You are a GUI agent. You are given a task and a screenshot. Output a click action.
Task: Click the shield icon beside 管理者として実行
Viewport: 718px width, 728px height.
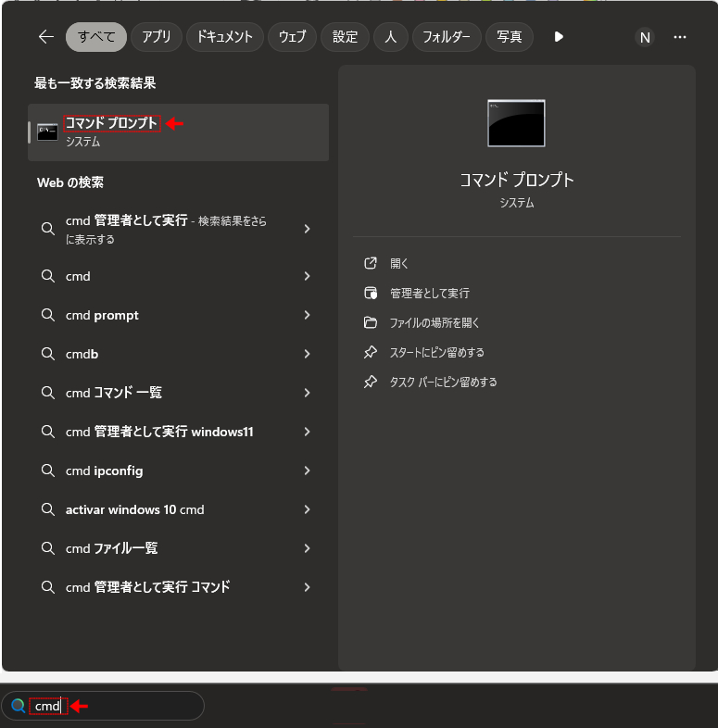371,293
